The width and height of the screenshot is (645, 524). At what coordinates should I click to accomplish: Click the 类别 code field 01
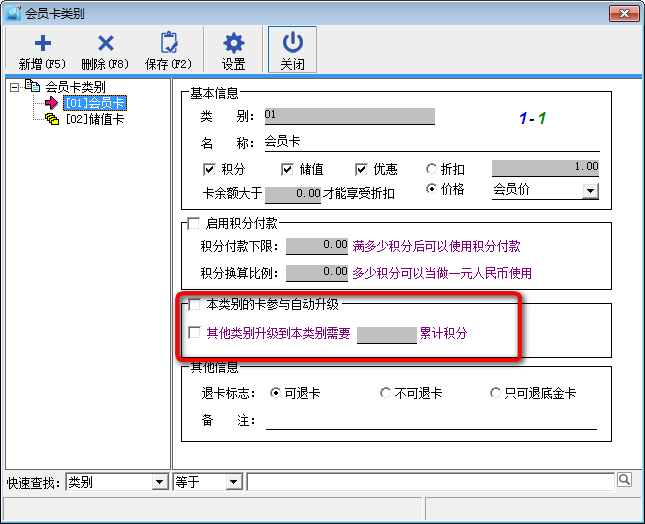pos(350,116)
